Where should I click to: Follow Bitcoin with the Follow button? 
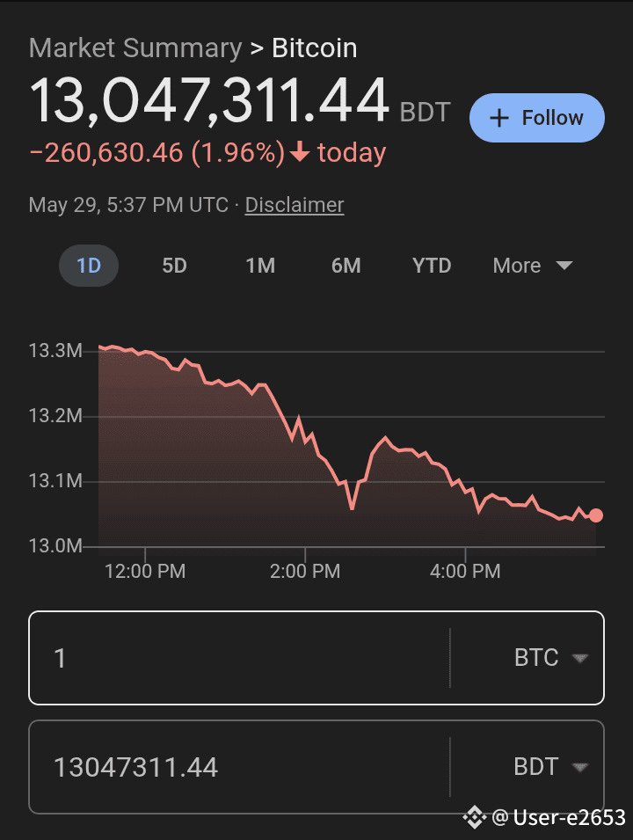[537, 118]
